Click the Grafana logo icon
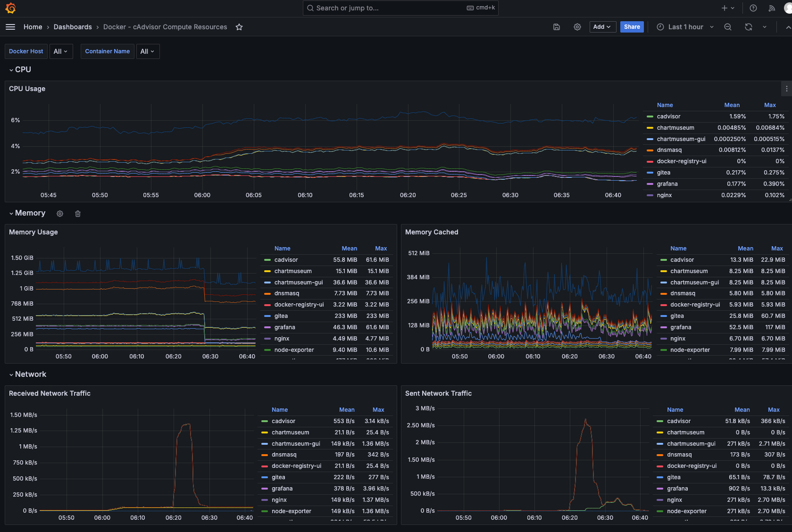 (10, 8)
